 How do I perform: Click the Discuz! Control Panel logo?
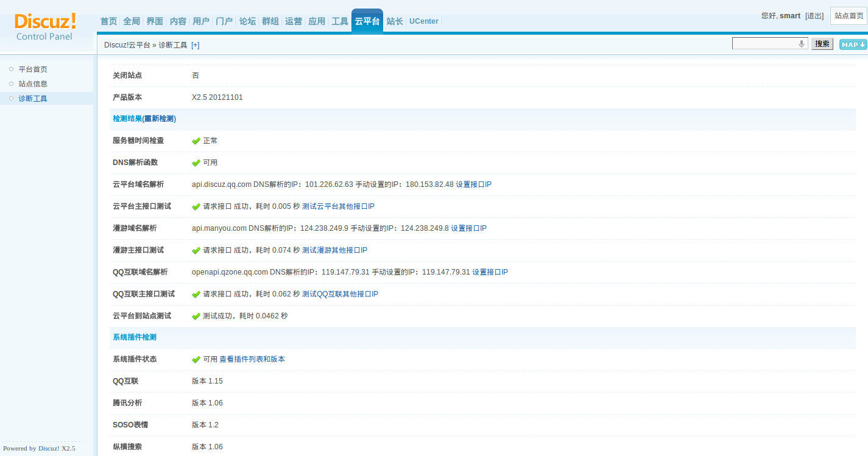[x=46, y=27]
